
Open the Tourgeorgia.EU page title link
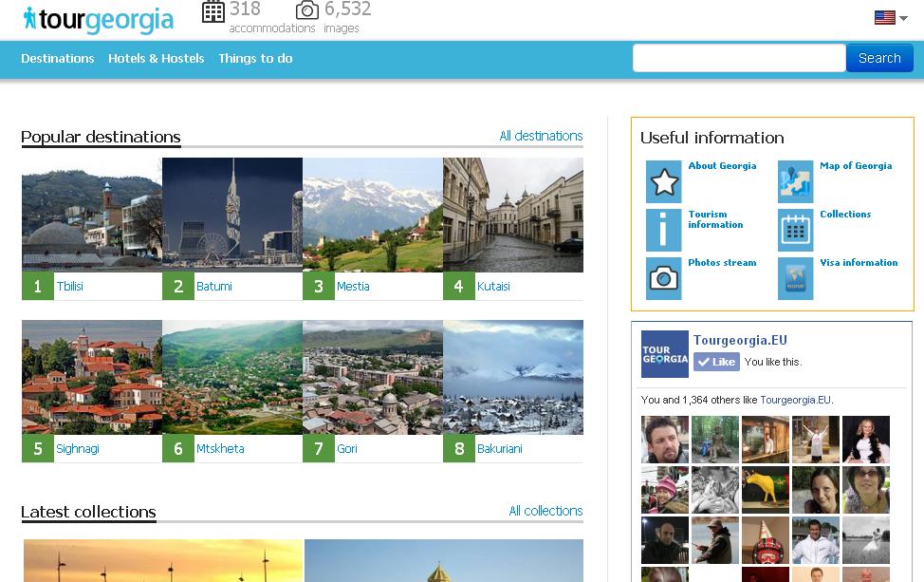(x=740, y=340)
